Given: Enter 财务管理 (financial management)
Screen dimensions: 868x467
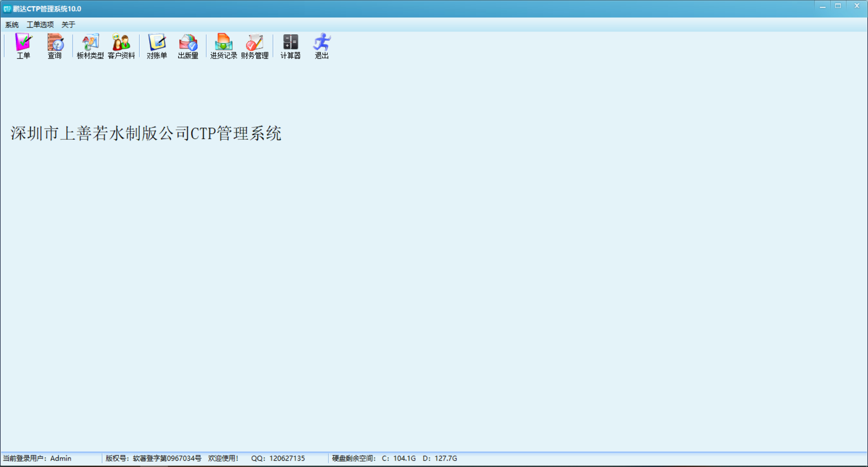Looking at the screenshot, I should [x=255, y=46].
